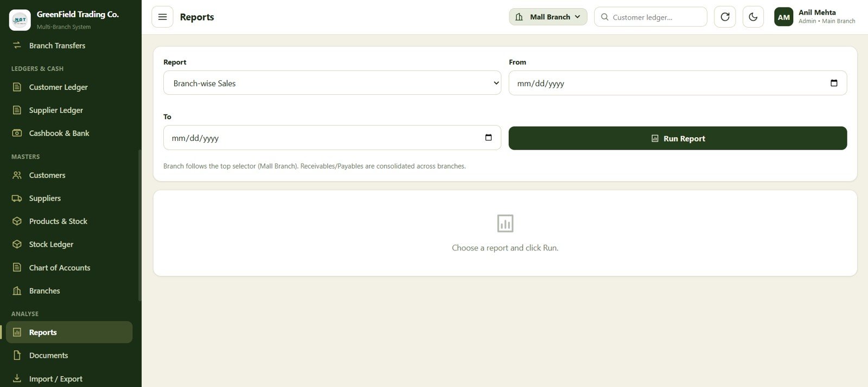Select the Reports menu item

click(x=69, y=332)
